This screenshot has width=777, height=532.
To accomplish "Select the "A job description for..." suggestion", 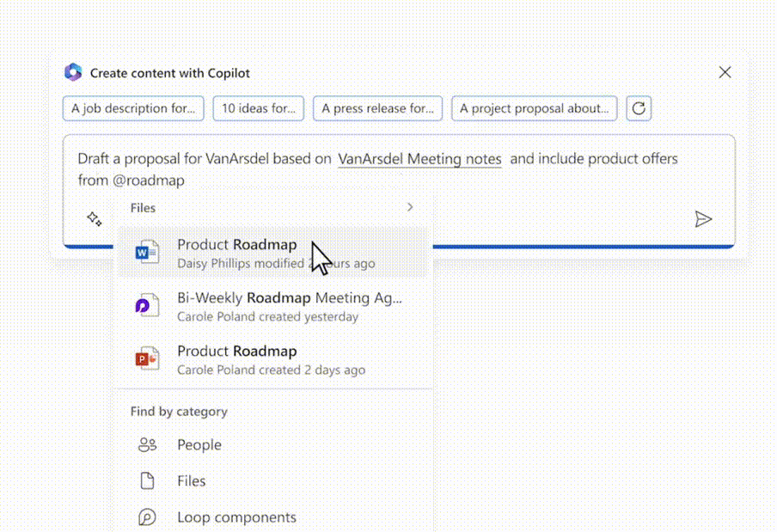I will (133, 108).
